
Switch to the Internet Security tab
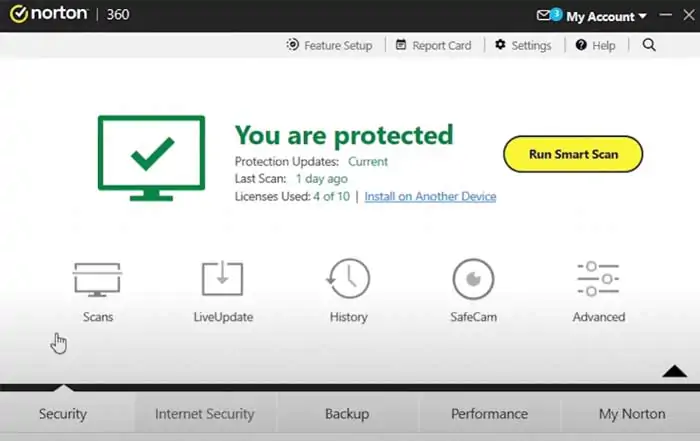204,413
